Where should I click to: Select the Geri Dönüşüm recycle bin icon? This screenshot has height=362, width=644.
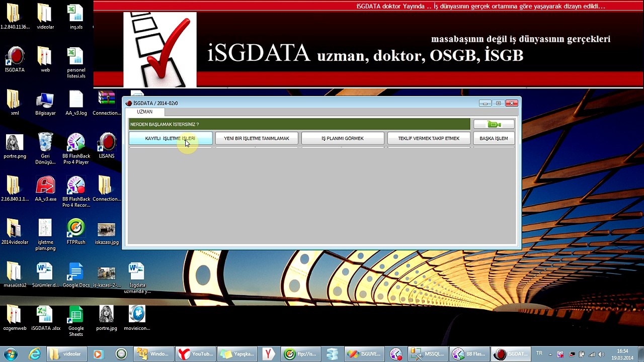(45, 149)
